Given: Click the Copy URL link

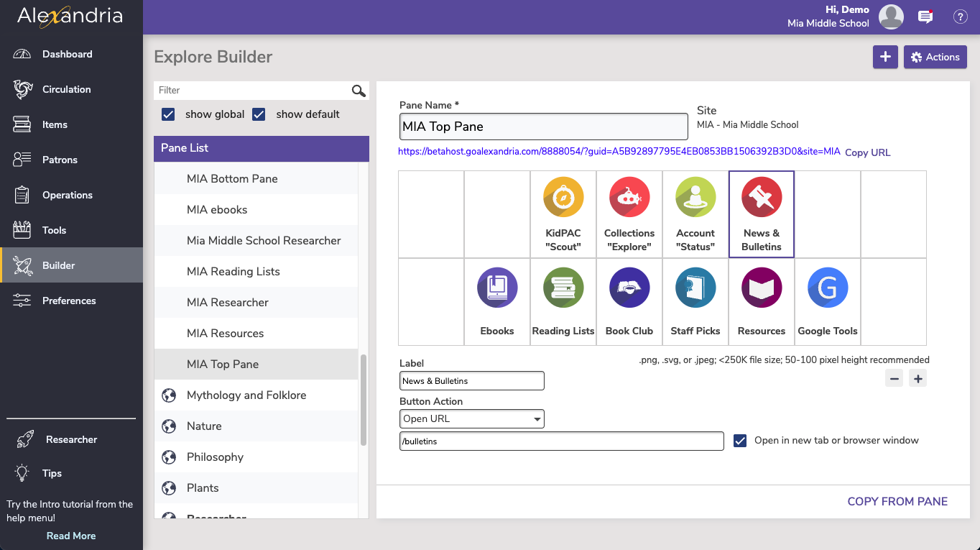Looking at the screenshot, I should coord(867,152).
